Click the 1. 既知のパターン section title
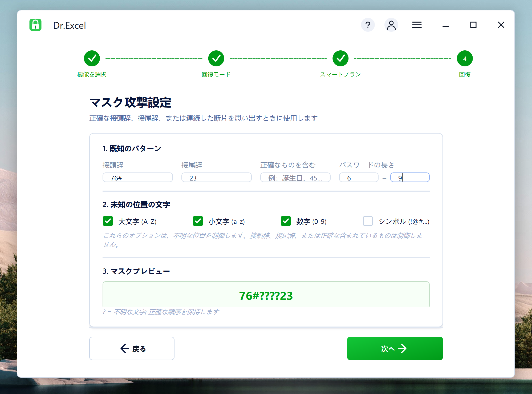532x394 pixels. [132, 148]
